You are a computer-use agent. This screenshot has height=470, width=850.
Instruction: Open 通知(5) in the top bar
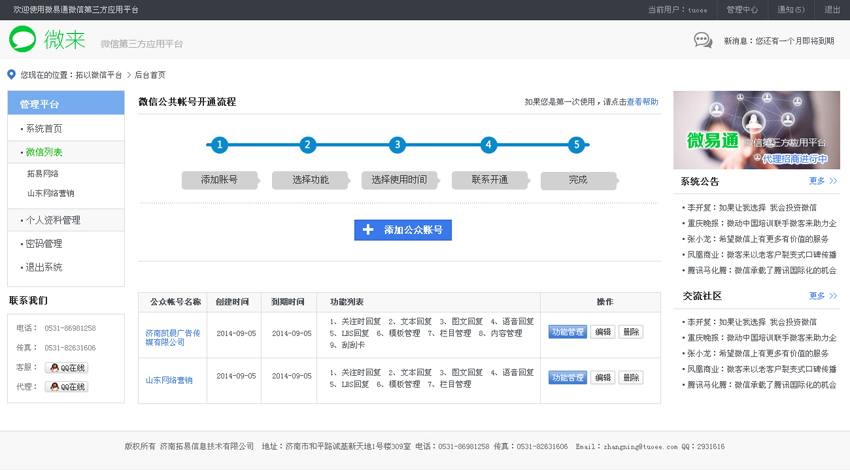(x=791, y=9)
